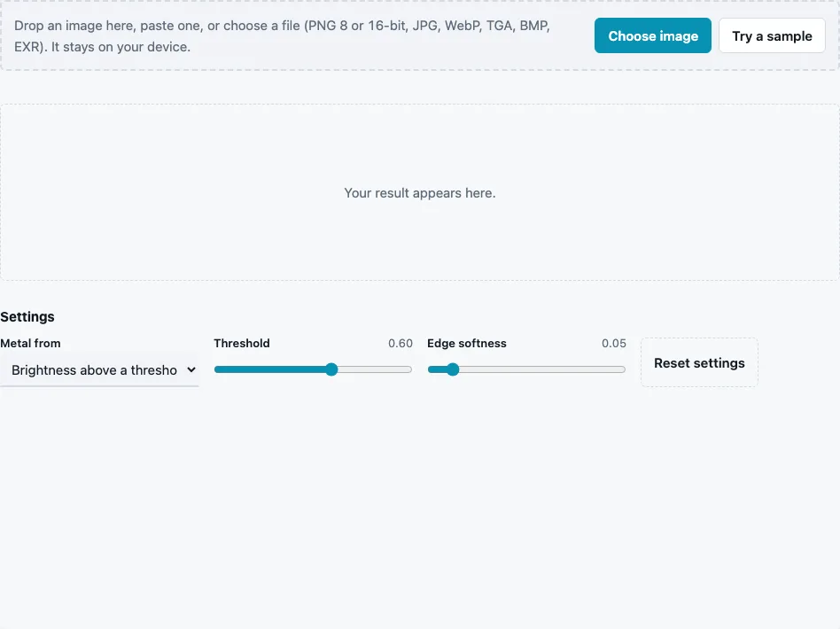This screenshot has height=629, width=840.
Task: Click the 'Your result appears here.' text
Action: 420,193
